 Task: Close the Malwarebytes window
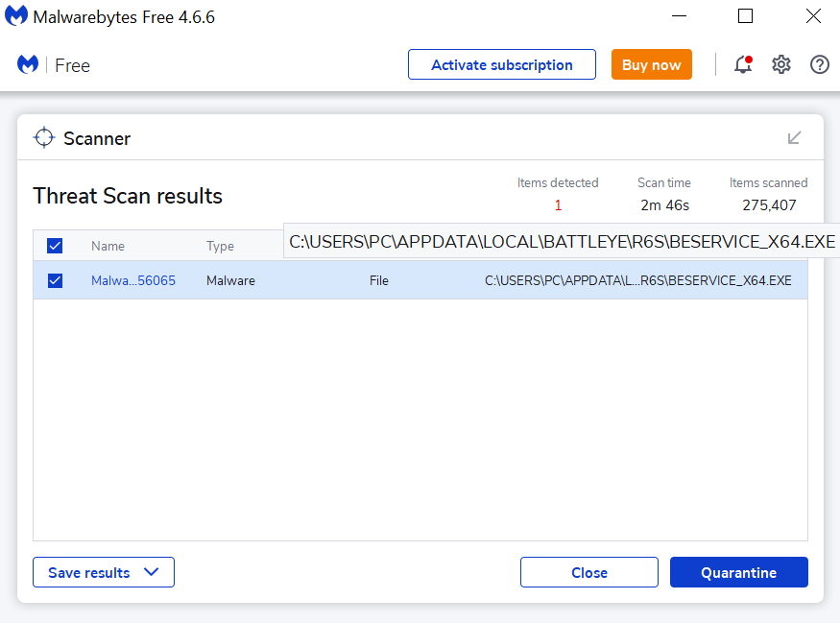(813, 16)
